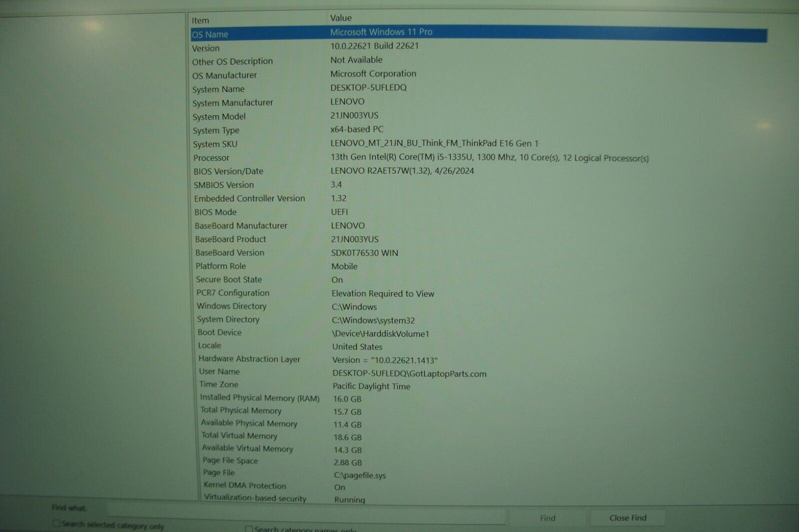Select the OS Manufacturer row
This screenshot has height=532, width=799.
pos(478,75)
